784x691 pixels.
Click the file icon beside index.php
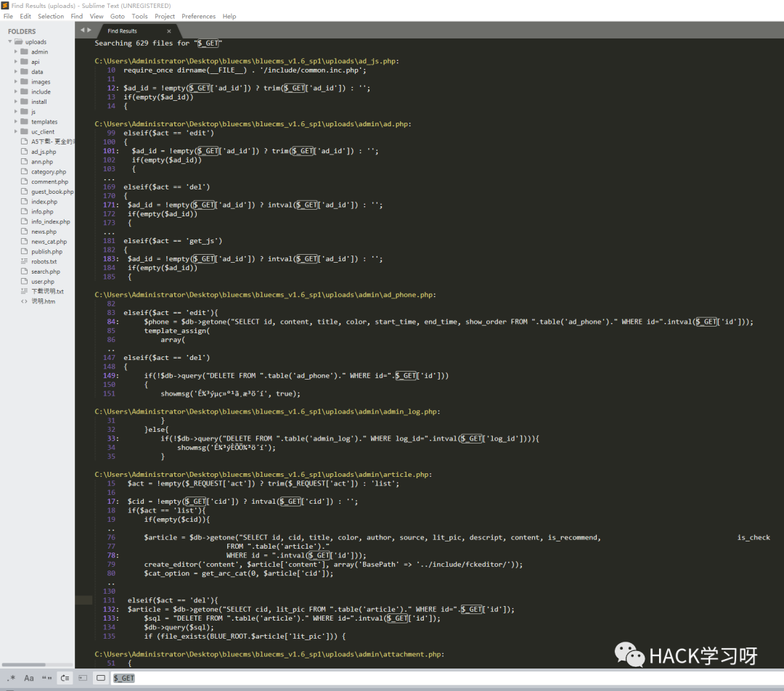click(x=24, y=202)
